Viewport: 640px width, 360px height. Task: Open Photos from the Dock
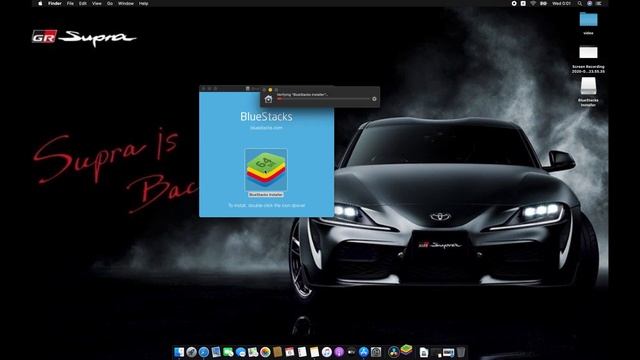click(265, 352)
